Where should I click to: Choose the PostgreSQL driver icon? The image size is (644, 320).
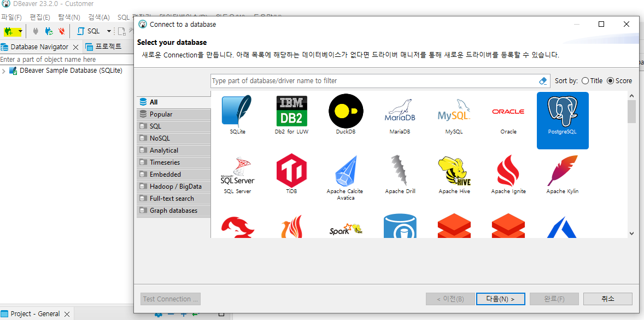[x=562, y=120]
